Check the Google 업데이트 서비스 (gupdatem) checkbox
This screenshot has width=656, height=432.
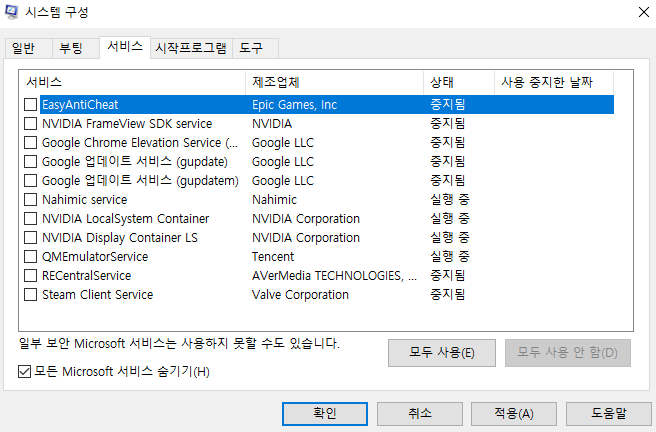click(31, 181)
